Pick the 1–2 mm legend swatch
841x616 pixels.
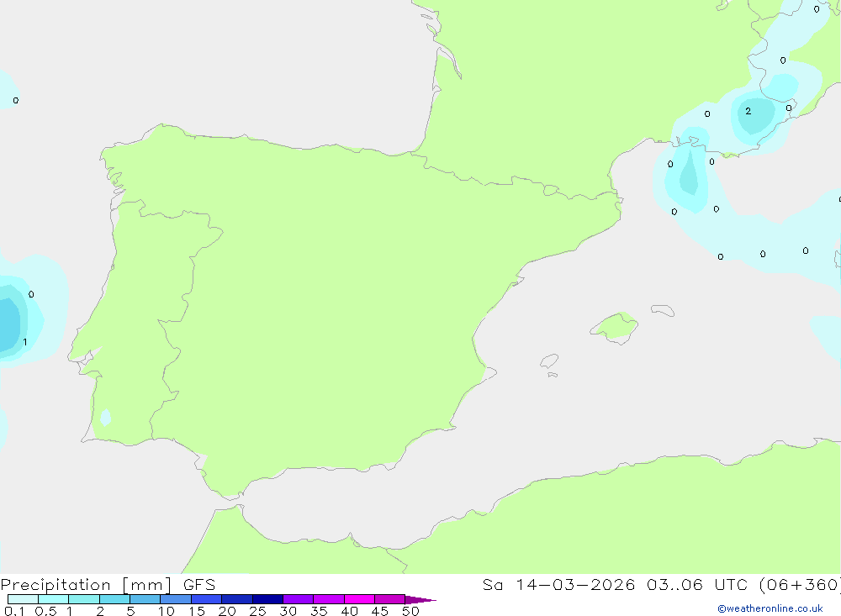click(x=84, y=599)
